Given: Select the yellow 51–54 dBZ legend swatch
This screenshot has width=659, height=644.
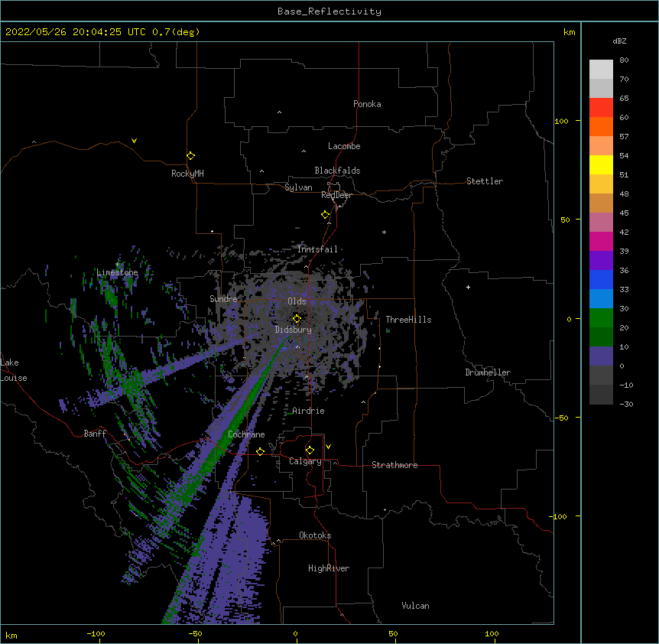Looking at the screenshot, I should point(601,165).
